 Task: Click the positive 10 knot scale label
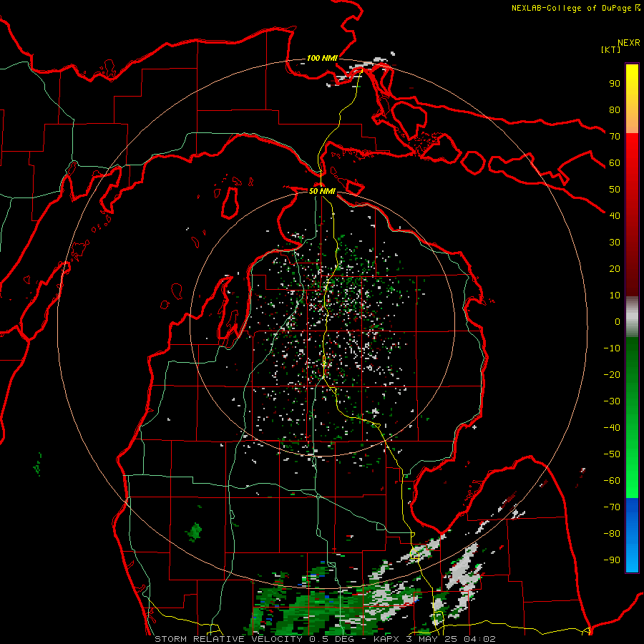point(615,296)
